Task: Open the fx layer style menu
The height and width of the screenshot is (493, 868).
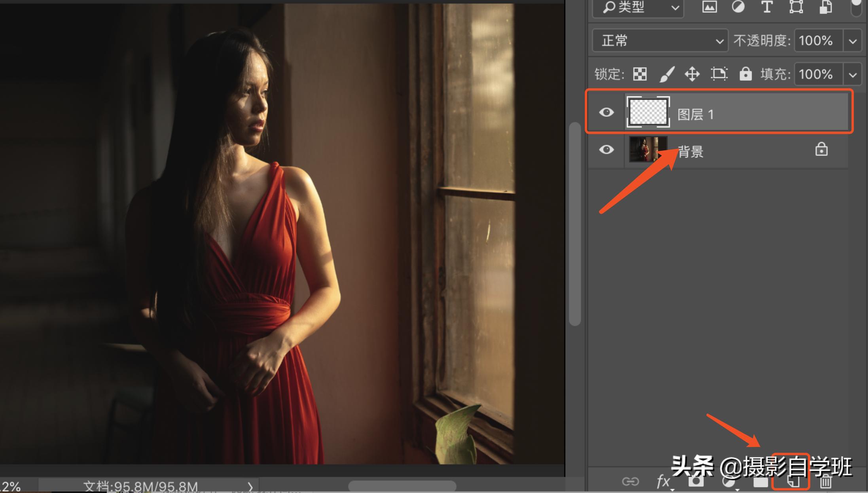Action: [x=663, y=482]
